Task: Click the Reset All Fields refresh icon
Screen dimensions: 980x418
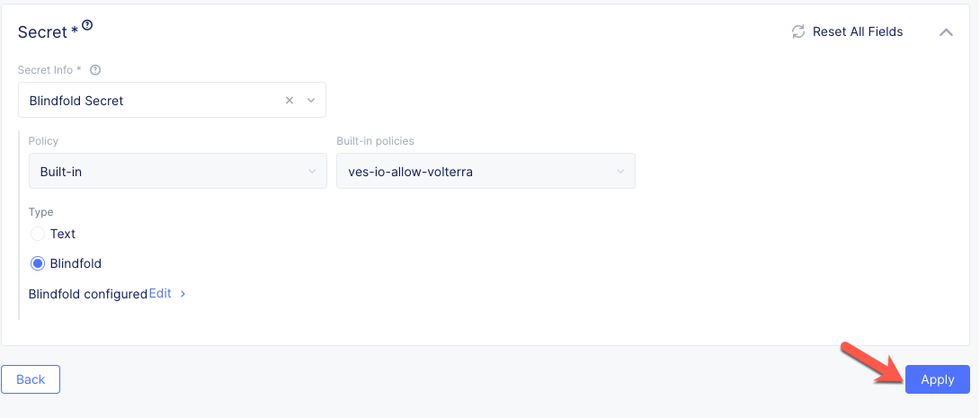Action: pos(797,31)
